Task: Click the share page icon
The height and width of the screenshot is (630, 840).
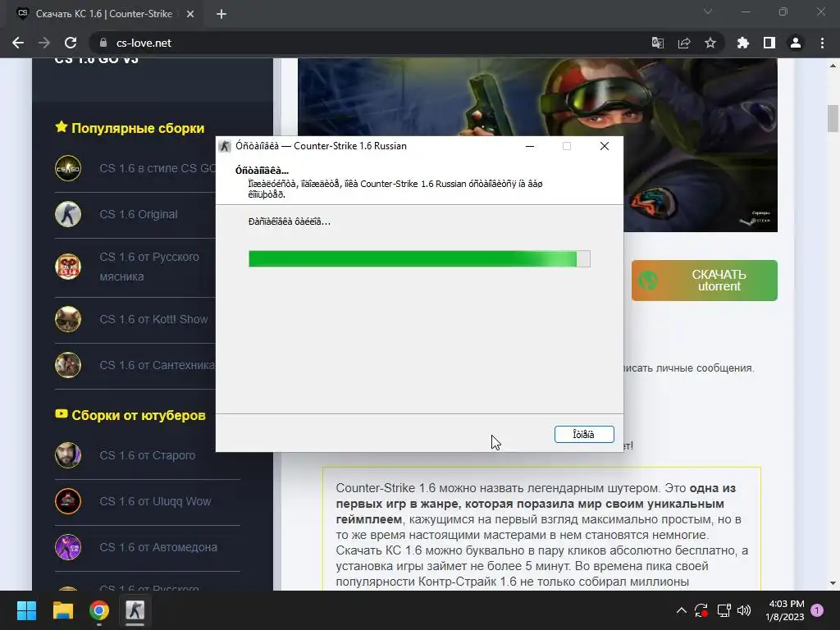Action: [x=683, y=43]
